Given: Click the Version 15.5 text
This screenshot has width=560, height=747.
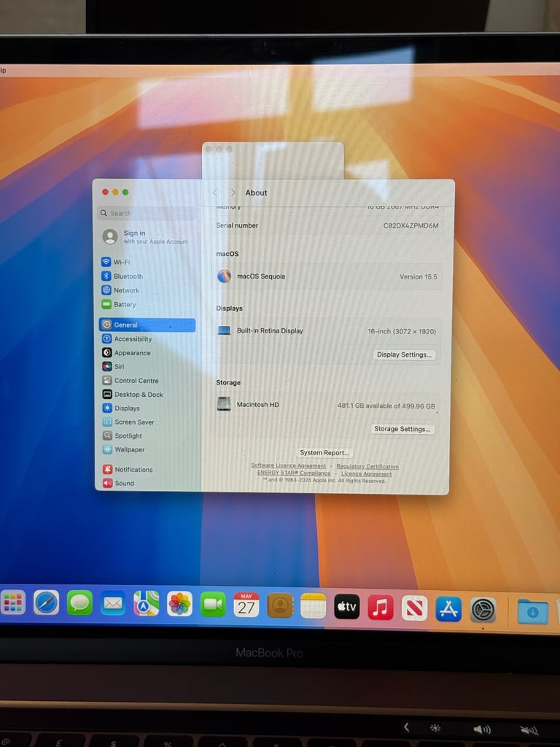Looking at the screenshot, I should coord(418,276).
